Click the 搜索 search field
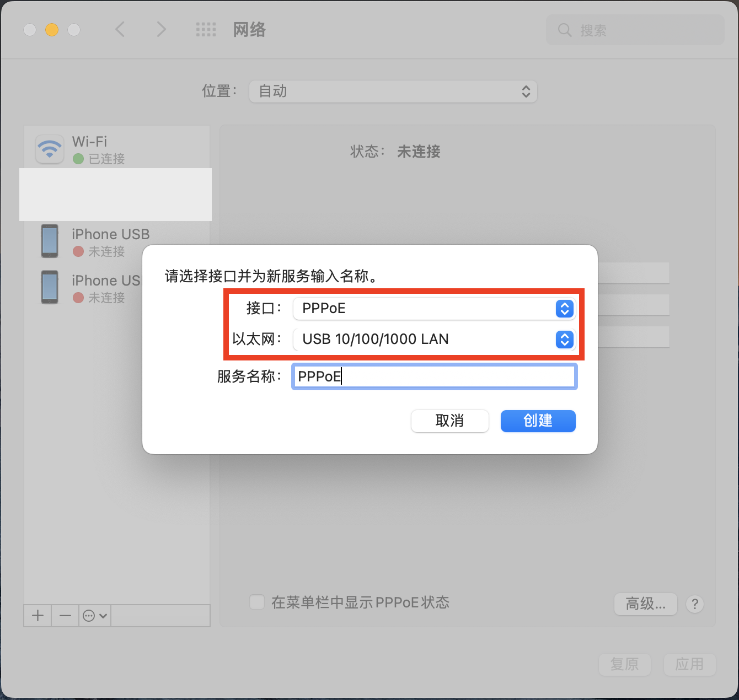Image resolution: width=739 pixels, height=700 pixels. 634,30
